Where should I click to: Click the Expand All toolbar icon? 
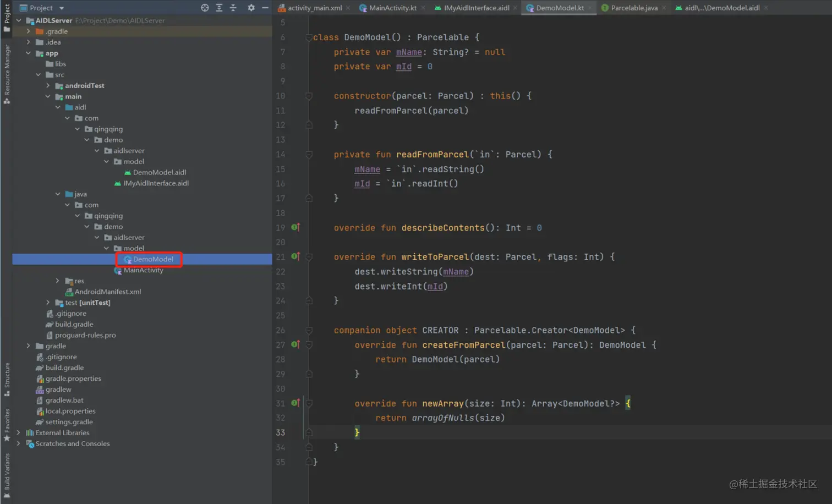(x=219, y=8)
